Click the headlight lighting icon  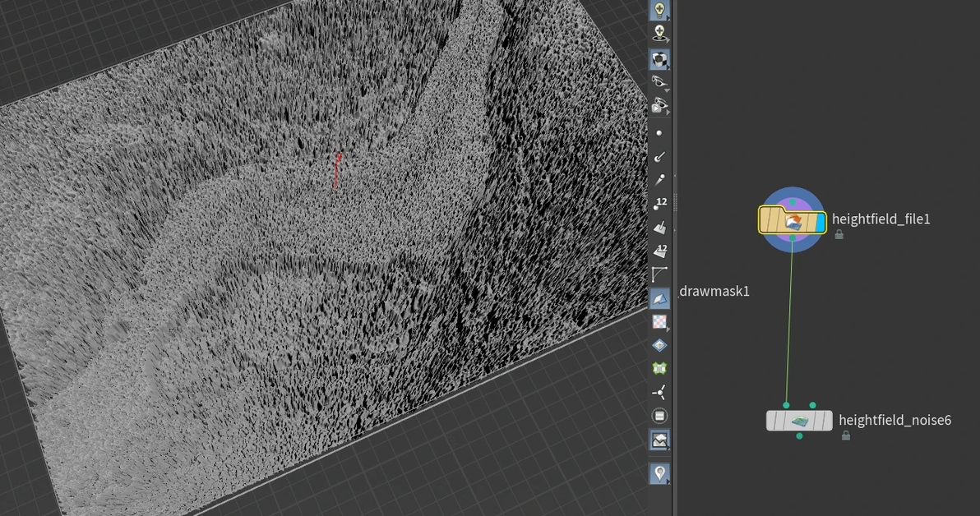(x=659, y=33)
